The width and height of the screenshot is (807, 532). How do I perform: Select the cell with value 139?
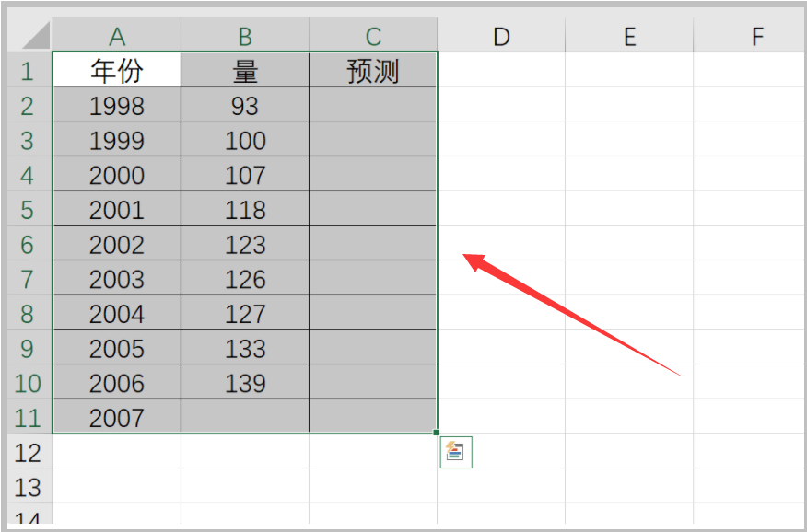(245, 382)
